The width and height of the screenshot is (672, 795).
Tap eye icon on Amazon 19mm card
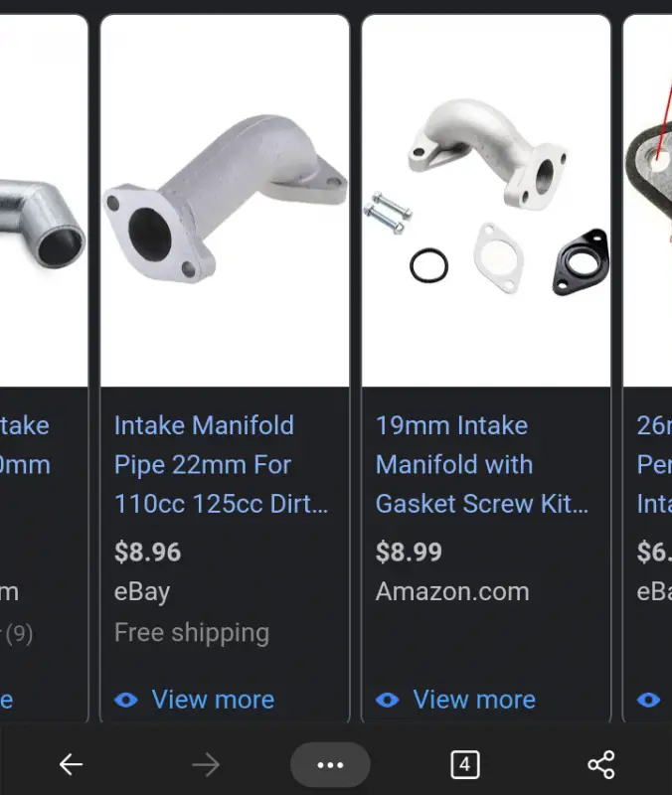pyautogui.click(x=388, y=701)
